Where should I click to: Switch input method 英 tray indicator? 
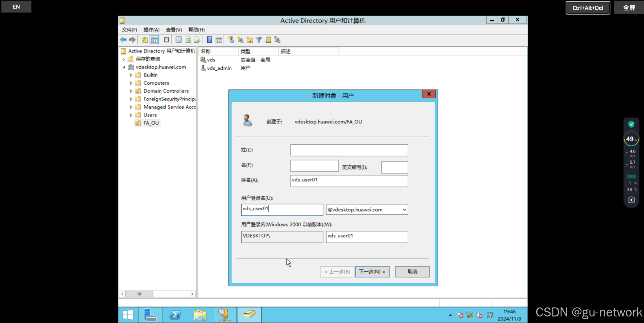coord(490,315)
